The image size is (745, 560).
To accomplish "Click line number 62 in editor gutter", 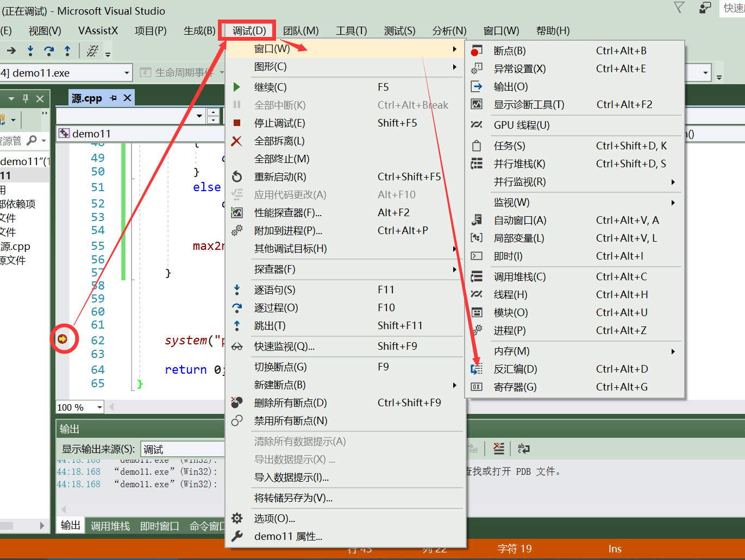I will [x=98, y=341].
